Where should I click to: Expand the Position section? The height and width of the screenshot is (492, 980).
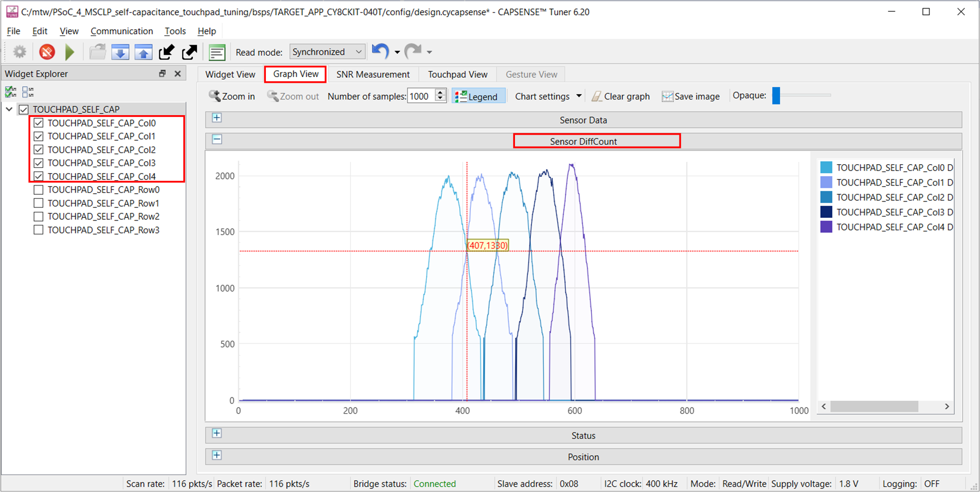[x=217, y=455]
